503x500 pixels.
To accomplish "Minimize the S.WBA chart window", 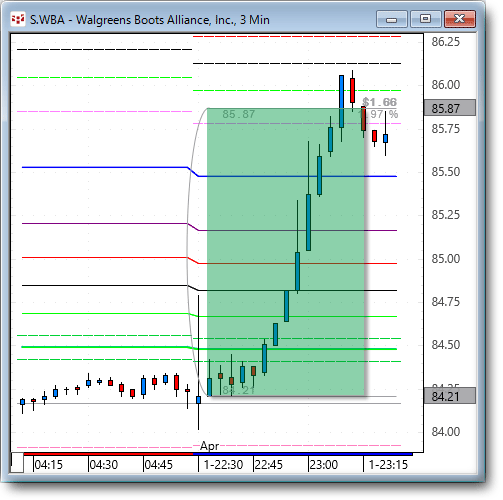I will click(391, 19).
